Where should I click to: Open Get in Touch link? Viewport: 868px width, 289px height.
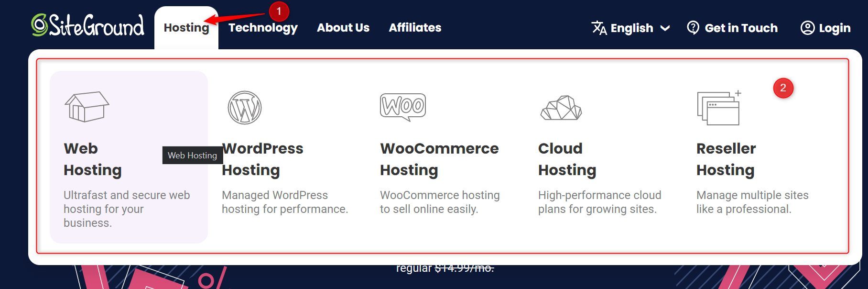pos(741,28)
